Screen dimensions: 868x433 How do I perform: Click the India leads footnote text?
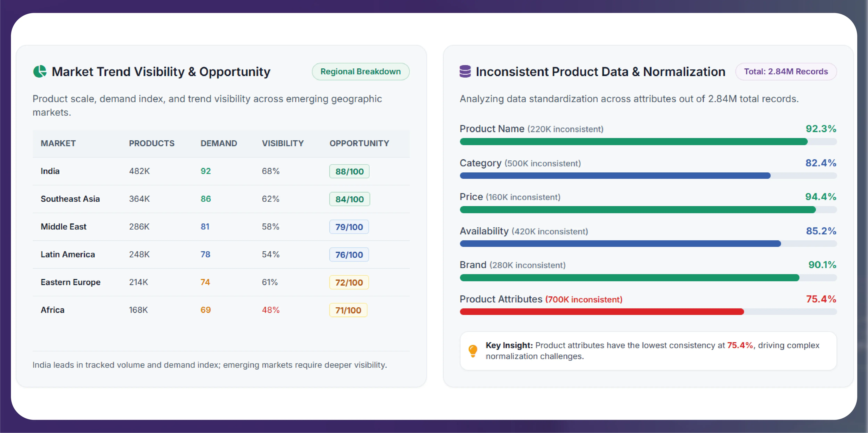coord(210,365)
